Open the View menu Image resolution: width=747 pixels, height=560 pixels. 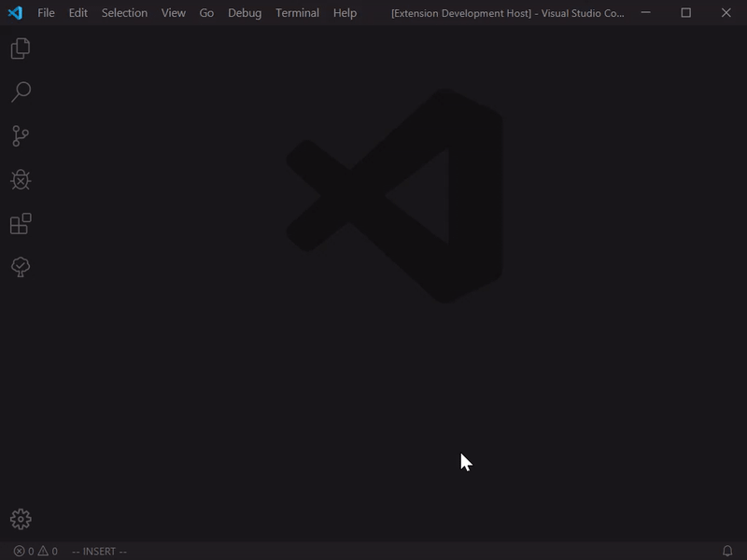[x=173, y=13]
